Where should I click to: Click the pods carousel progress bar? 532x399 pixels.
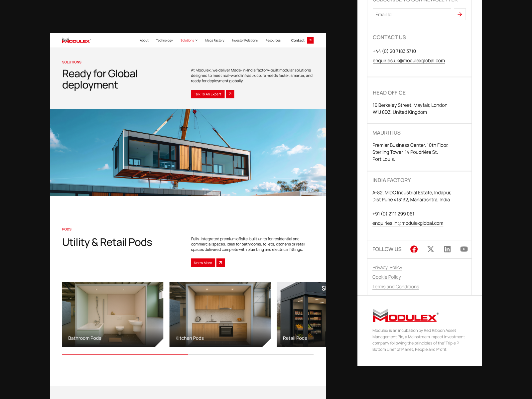[188, 355]
